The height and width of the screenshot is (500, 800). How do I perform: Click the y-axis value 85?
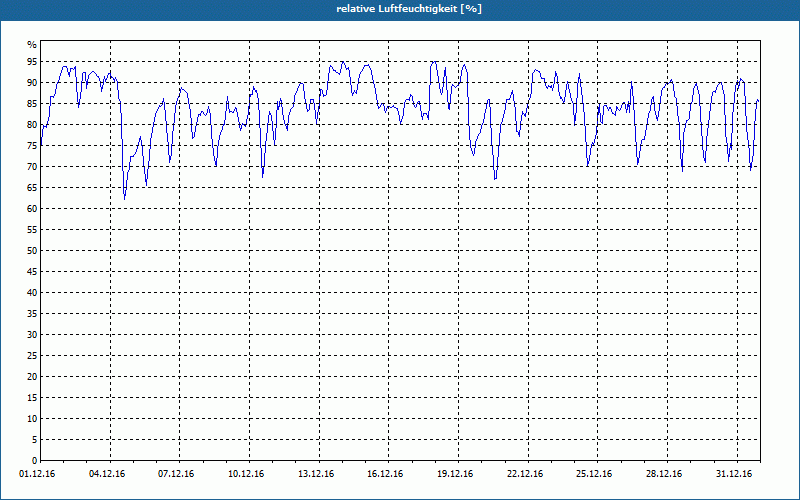(x=32, y=104)
